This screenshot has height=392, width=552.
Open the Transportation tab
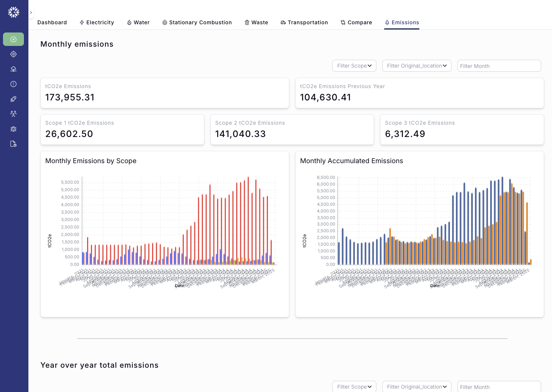(x=304, y=22)
